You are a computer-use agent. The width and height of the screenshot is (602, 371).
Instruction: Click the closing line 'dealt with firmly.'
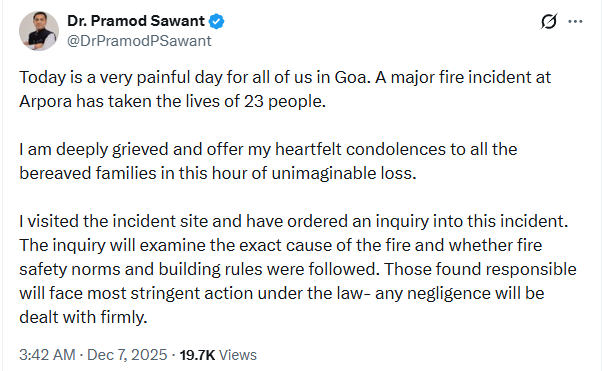[x=83, y=317]
